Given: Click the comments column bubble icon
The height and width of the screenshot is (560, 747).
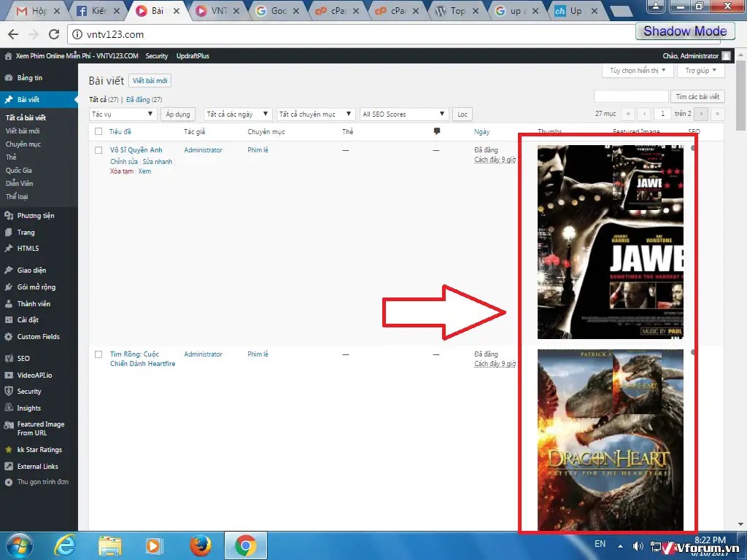Looking at the screenshot, I should [437, 131].
